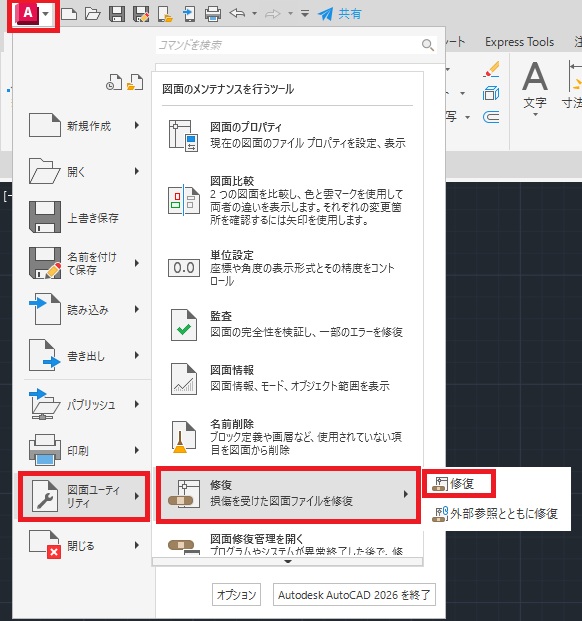
Task: Expand the 開く submenu arrow
Action: coord(137,171)
